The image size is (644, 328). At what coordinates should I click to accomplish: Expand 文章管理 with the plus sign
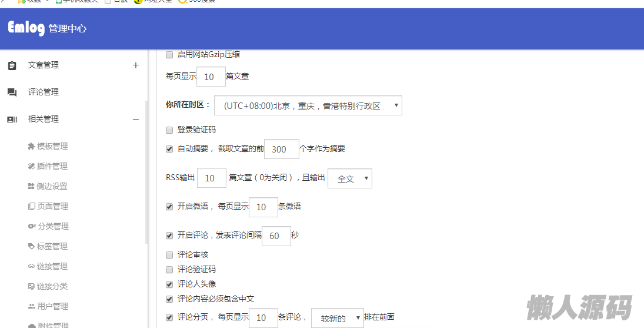pyautogui.click(x=136, y=65)
